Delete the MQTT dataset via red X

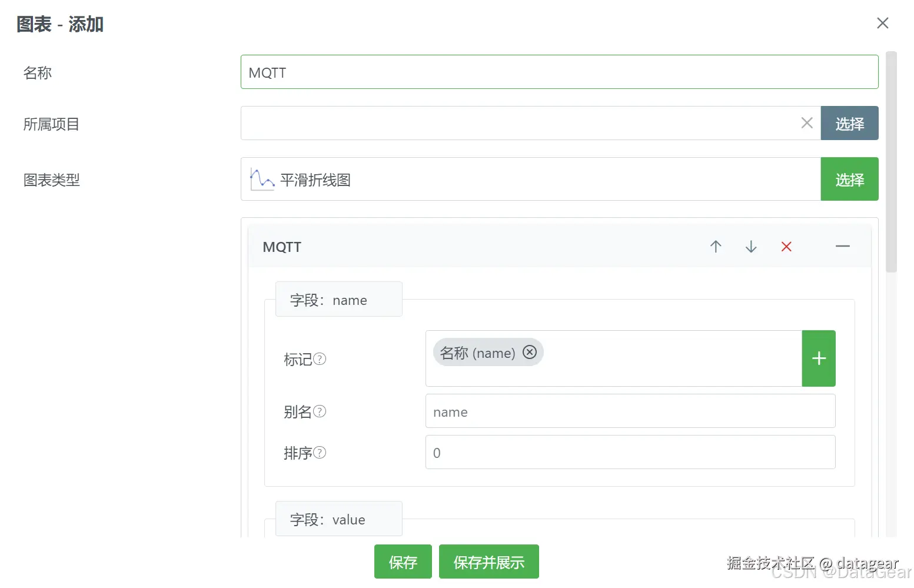(x=786, y=247)
